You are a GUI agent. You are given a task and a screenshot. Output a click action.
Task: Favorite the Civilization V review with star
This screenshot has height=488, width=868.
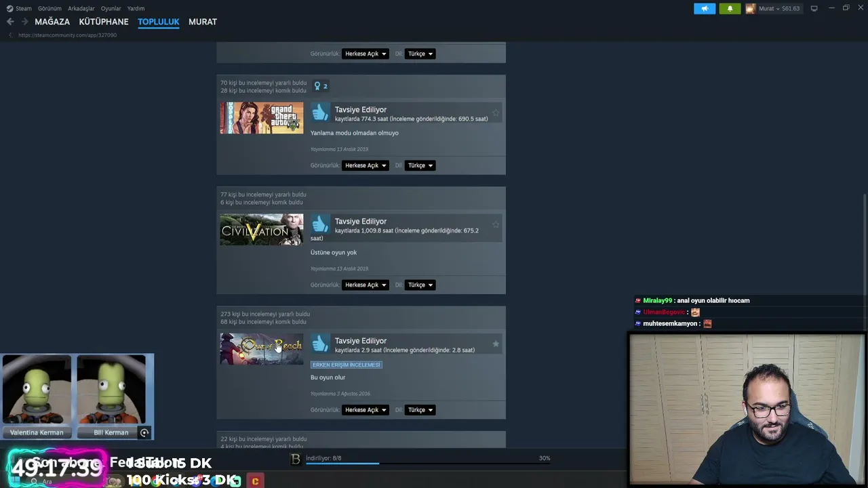click(x=496, y=225)
